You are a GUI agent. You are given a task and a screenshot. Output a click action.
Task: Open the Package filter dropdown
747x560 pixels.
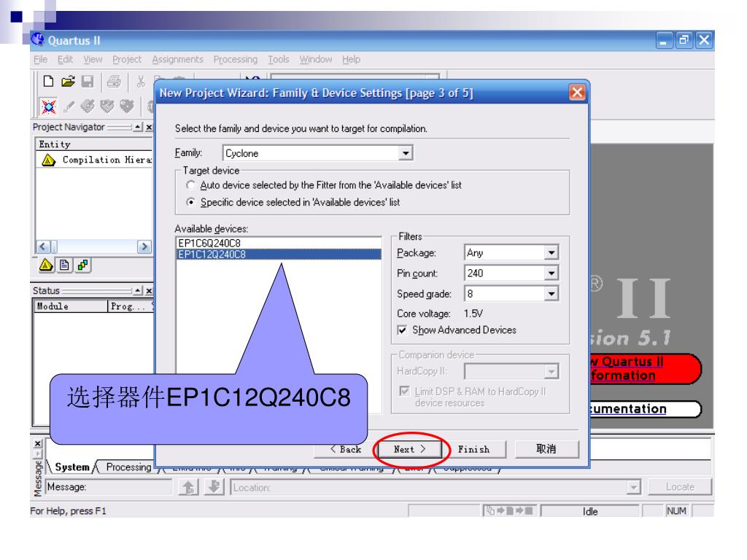[551, 252]
